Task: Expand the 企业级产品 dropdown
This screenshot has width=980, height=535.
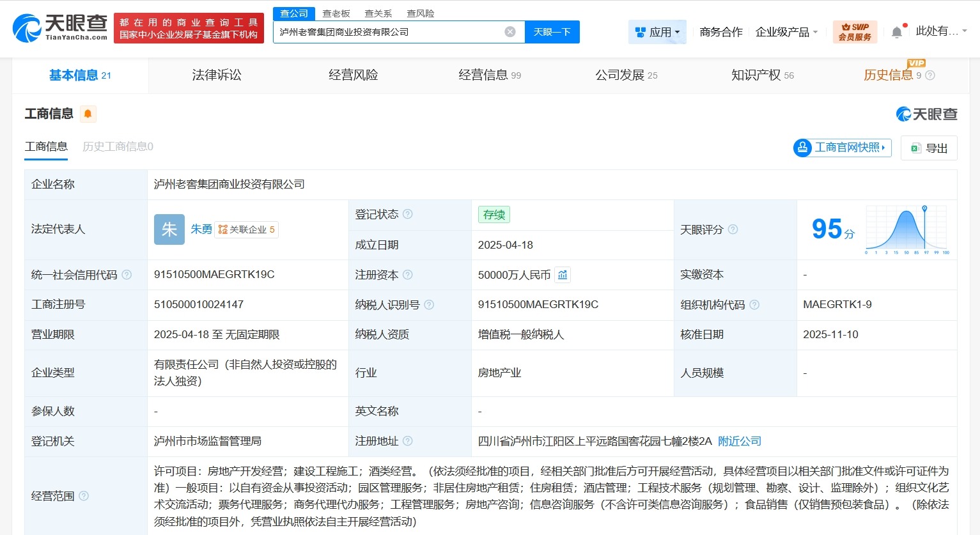Action: point(786,31)
